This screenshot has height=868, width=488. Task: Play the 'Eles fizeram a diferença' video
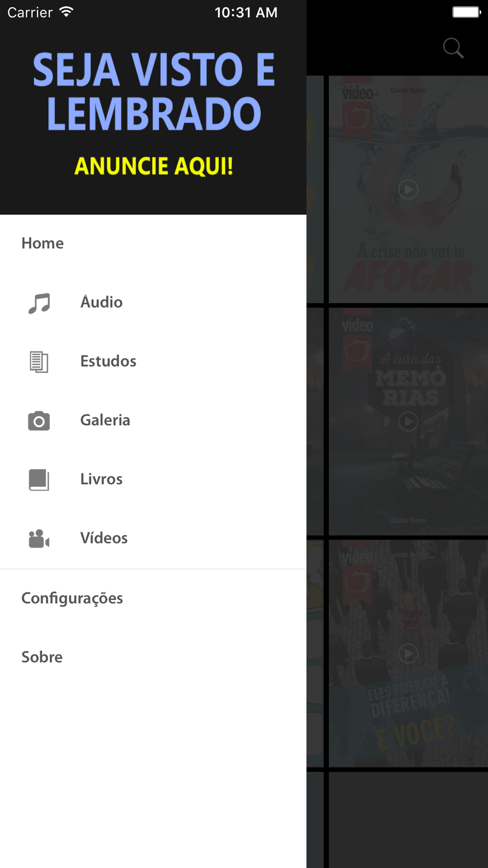(x=408, y=653)
